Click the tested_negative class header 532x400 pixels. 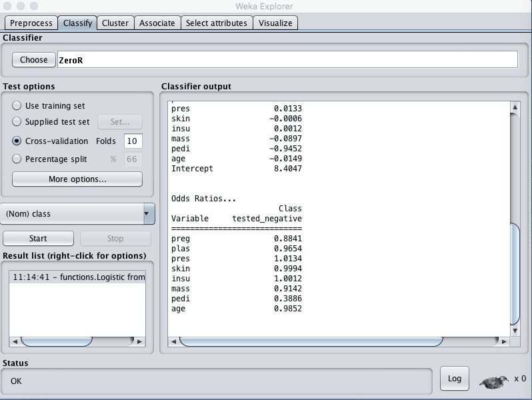(x=267, y=218)
